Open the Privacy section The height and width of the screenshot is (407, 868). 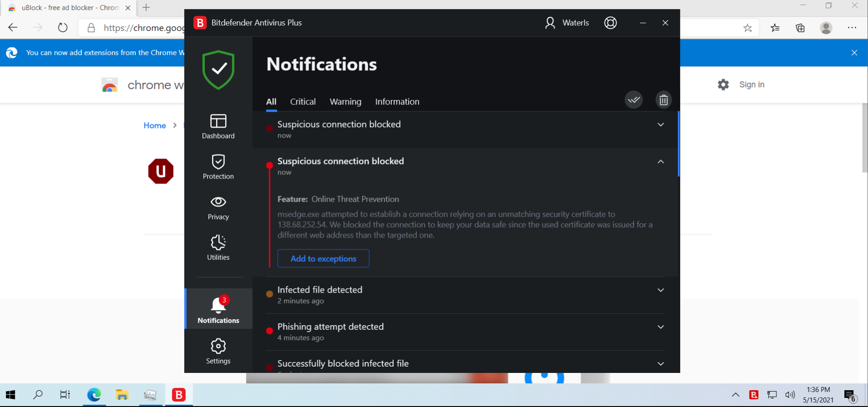coord(218,208)
